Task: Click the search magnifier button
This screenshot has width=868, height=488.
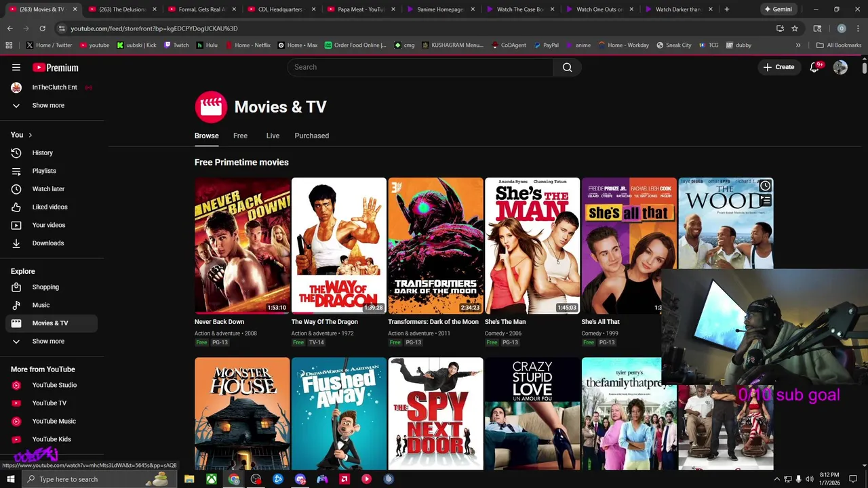Action: point(567,67)
